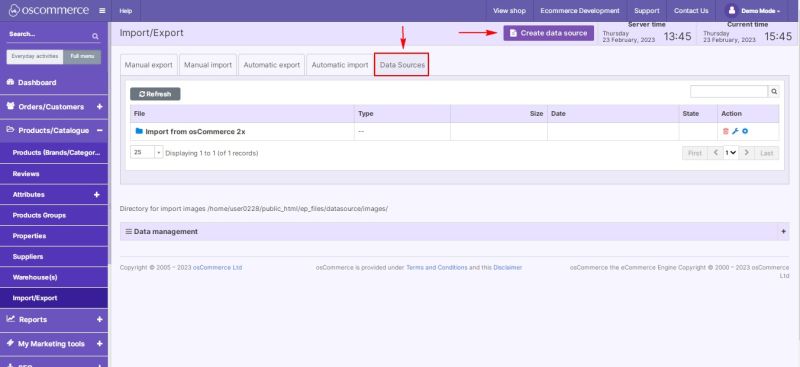Open Disclaimer link in footer
The width and height of the screenshot is (800, 367).
508,267
